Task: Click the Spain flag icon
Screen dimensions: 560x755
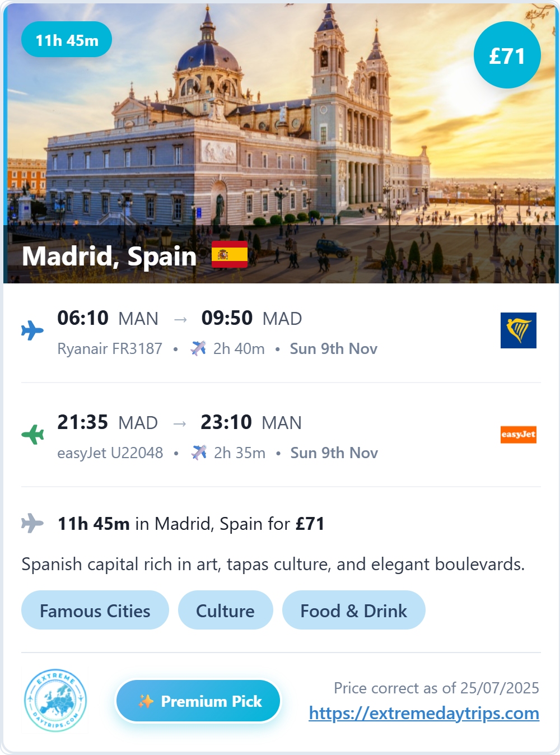Action: pos(230,255)
